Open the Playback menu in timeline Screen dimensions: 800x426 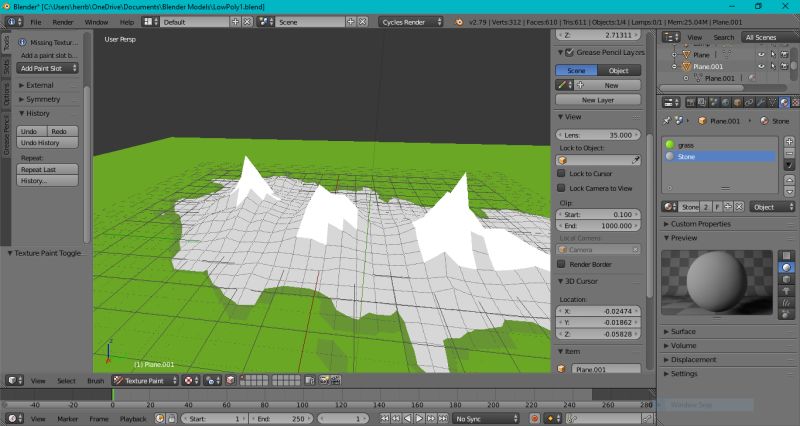[133, 419]
